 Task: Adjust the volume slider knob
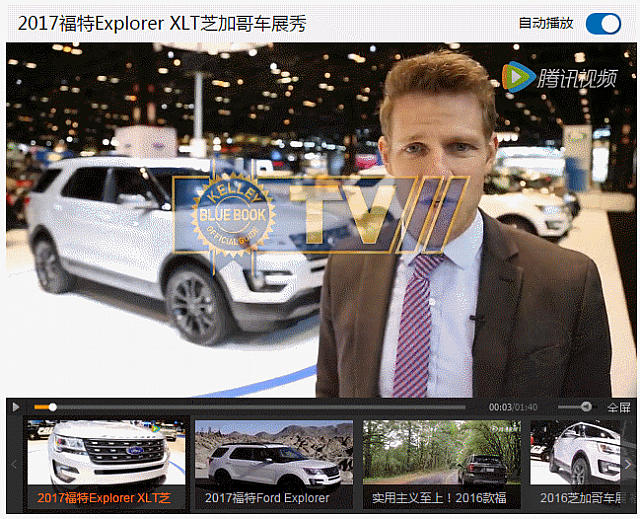point(587,407)
